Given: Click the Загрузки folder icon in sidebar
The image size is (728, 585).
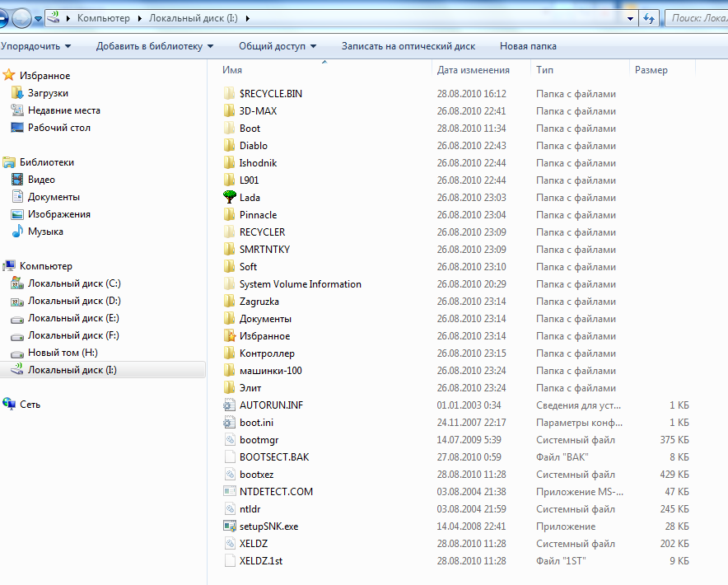Looking at the screenshot, I should coord(17,92).
